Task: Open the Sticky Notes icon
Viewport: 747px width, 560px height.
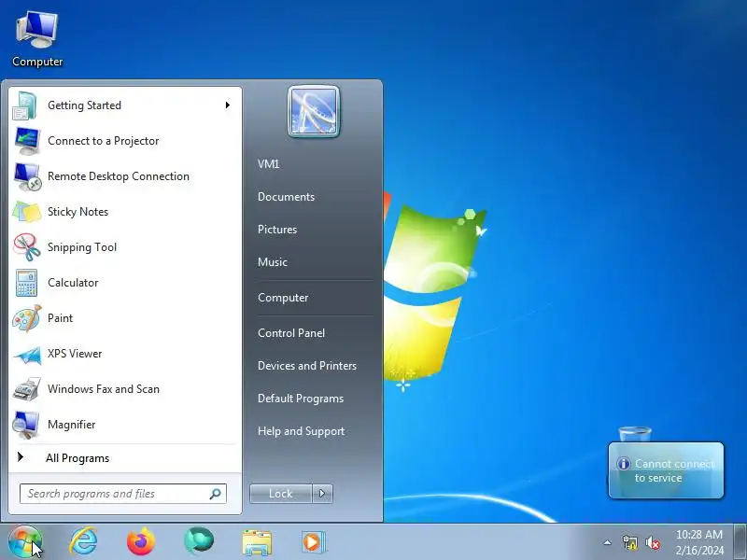Action: coord(27,212)
